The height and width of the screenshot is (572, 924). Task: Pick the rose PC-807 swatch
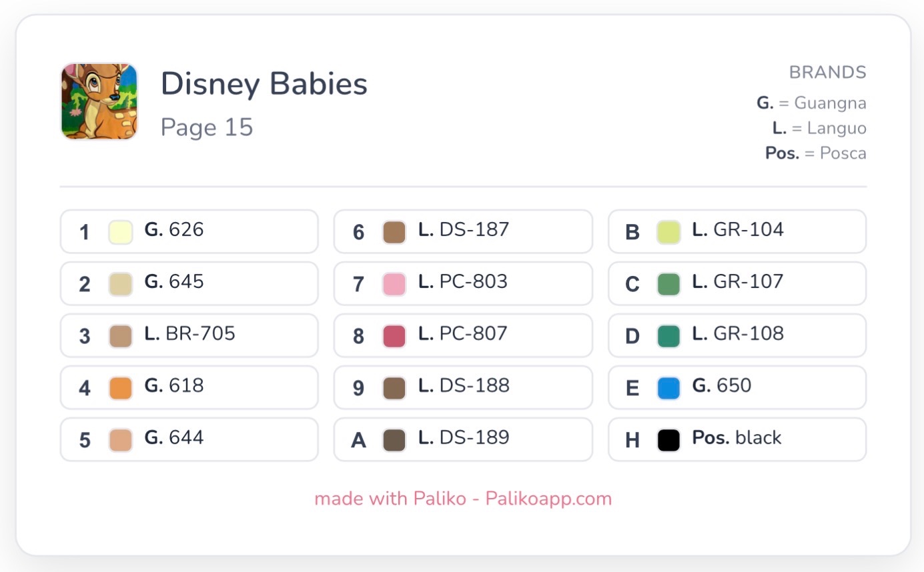pos(394,336)
